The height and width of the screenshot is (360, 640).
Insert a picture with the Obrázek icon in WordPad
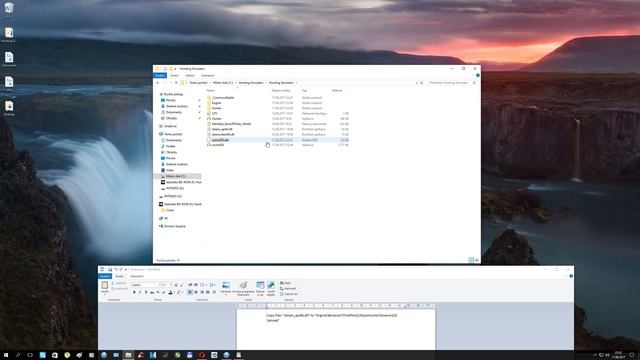point(226,285)
